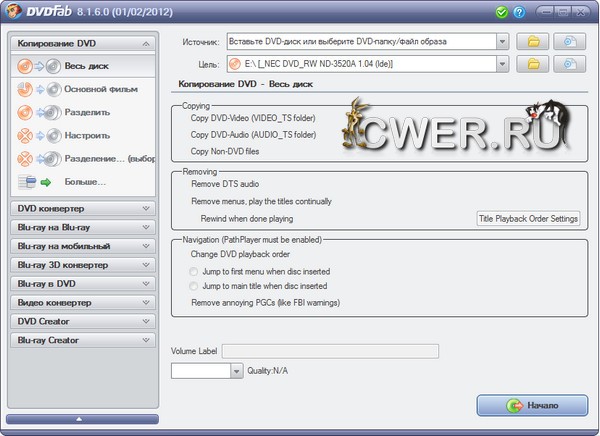Collapse the Копирование DVD section
This screenshot has width=600, height=436.
(x=83, y=44)
